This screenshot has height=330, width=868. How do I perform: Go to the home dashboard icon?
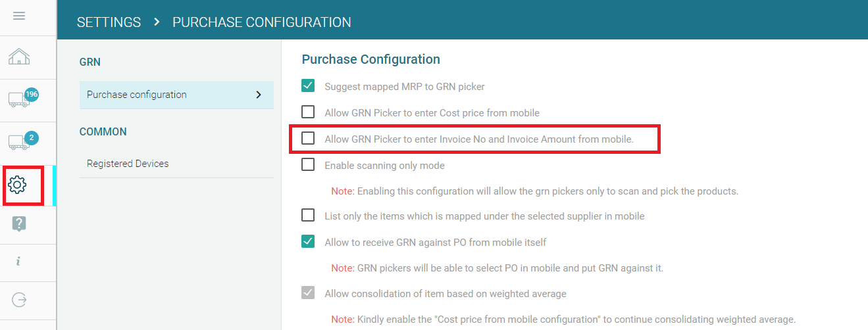coord(19,57)
